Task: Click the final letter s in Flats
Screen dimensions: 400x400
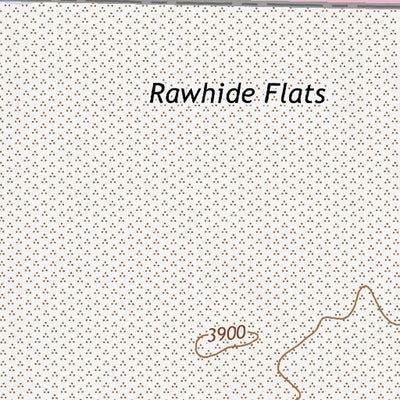Action: click(320, 97)
